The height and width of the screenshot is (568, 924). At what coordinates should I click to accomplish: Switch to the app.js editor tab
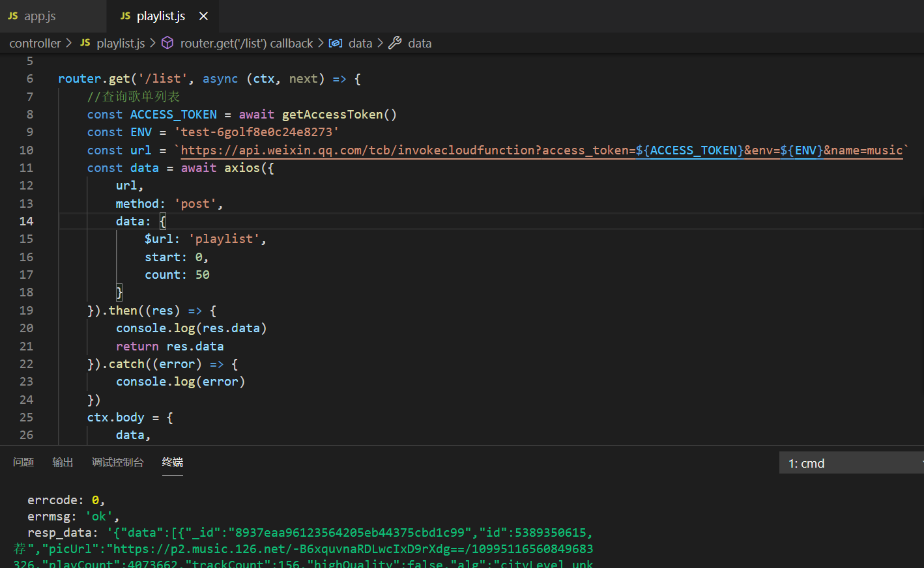pos(52,16)
